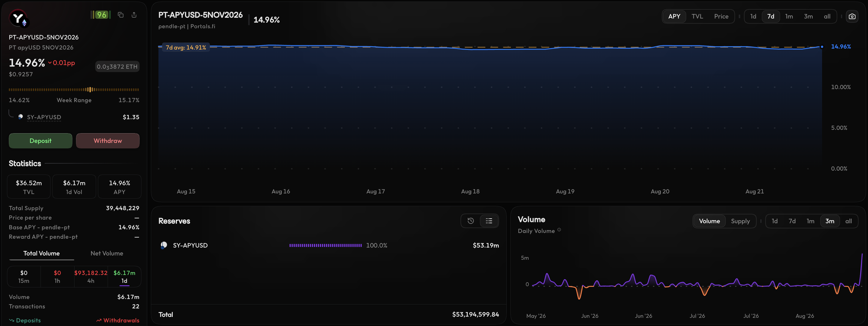Click the PT-APYUSD token logo
The width and height of the screenshot is (868, 326).
click(x=18, y=19)
